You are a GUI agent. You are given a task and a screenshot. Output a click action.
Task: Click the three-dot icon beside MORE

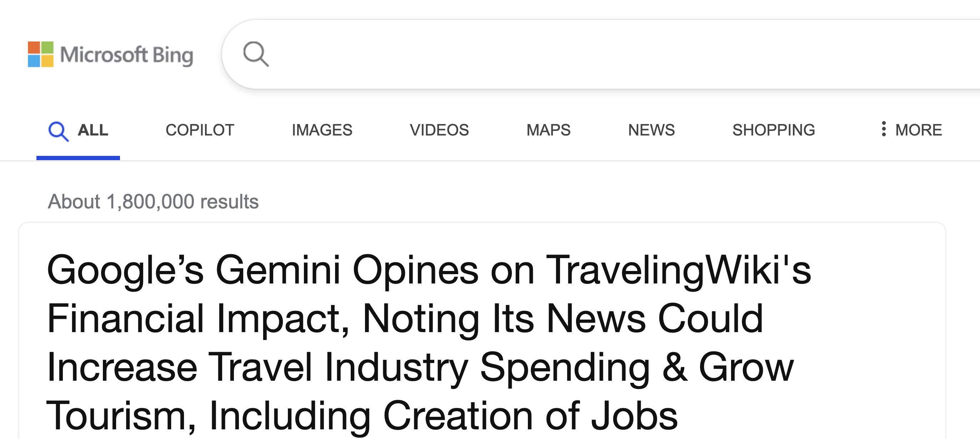point(884,129)
